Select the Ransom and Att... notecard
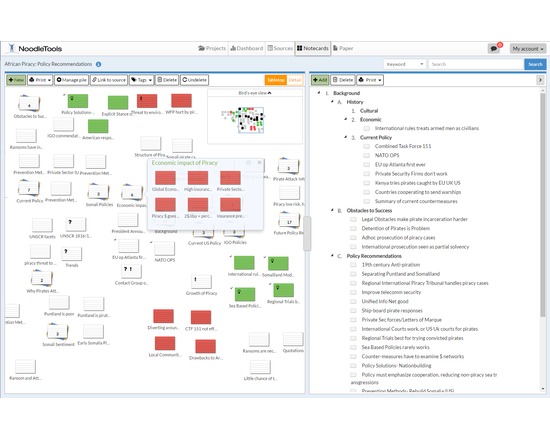This screenshot has height=440, width=550. (26, 367)
